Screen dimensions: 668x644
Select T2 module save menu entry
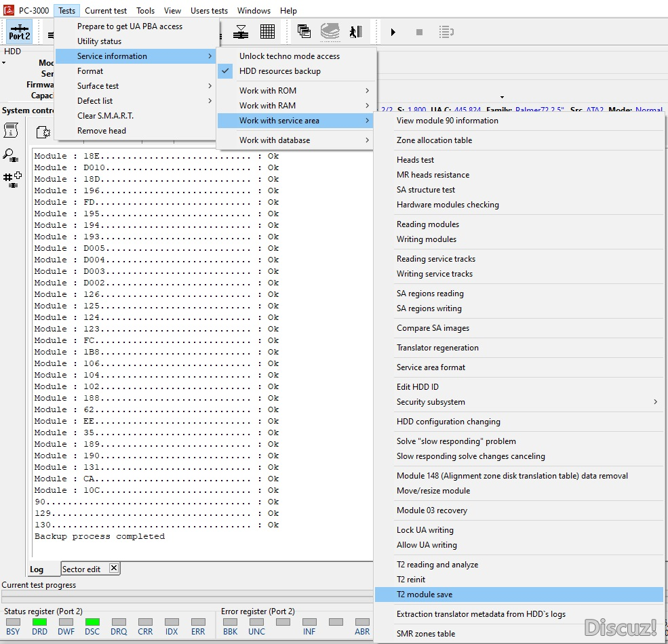pos(519,595)
